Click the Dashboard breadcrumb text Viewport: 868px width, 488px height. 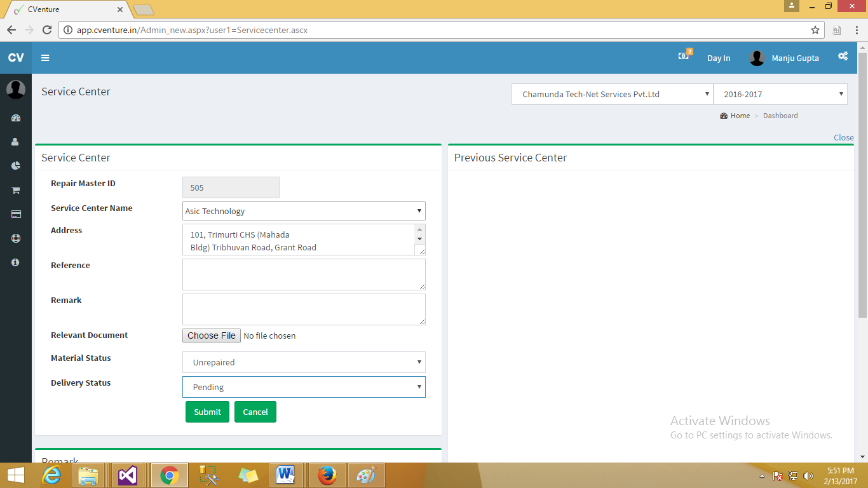[x=780, y=116]
